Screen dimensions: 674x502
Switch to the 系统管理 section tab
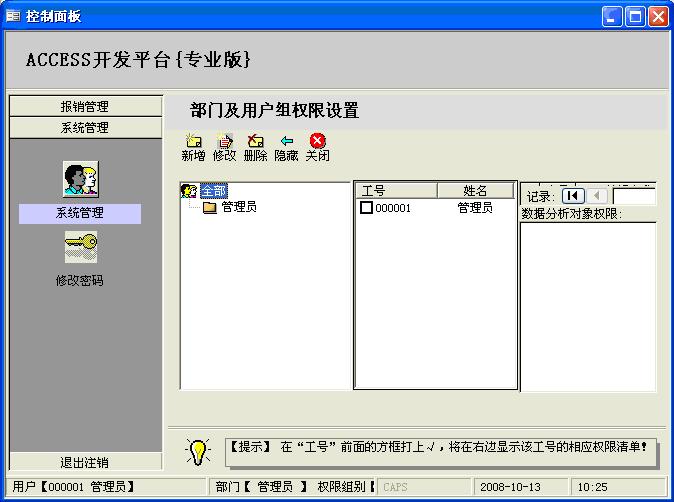pos(85,127)
